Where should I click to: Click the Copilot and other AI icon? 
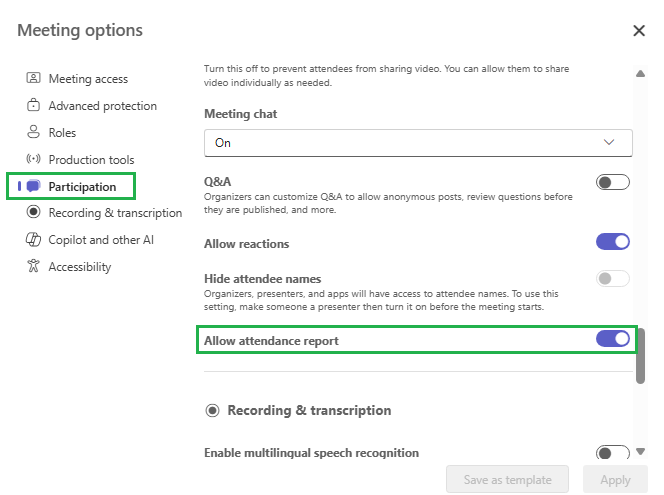pyautogui.click(x=33, y=239)
